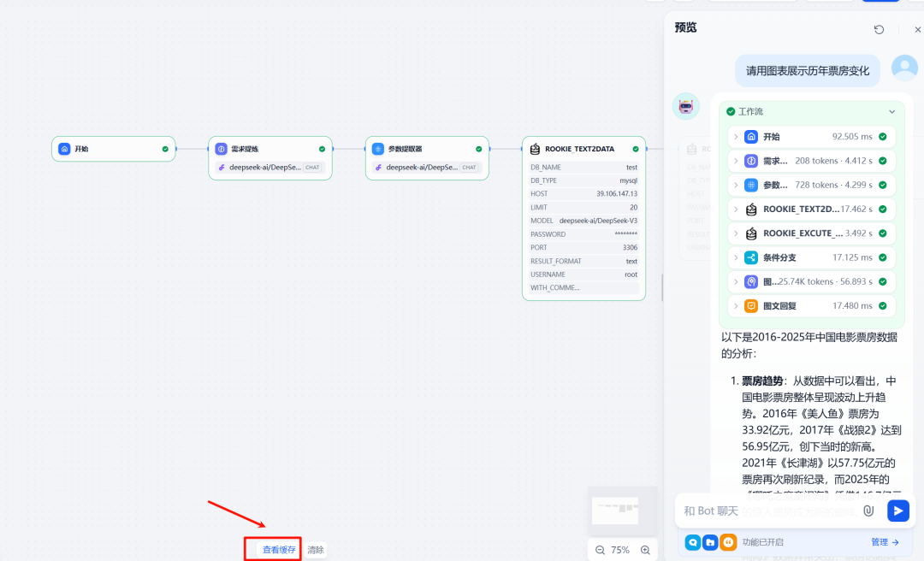Expand the ROOKIE_TEXT2D... 17.462 s row
This screenshot has width=924, height=561.
click(x=736, y=210)
